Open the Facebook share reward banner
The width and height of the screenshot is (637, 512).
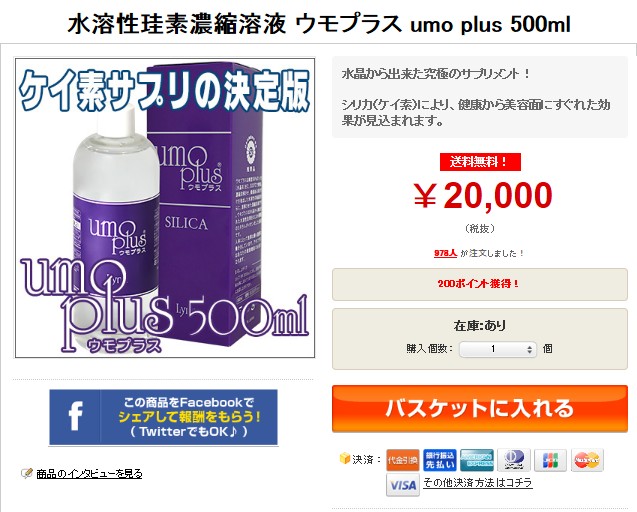pyautogui.click(x=163, y=417)
